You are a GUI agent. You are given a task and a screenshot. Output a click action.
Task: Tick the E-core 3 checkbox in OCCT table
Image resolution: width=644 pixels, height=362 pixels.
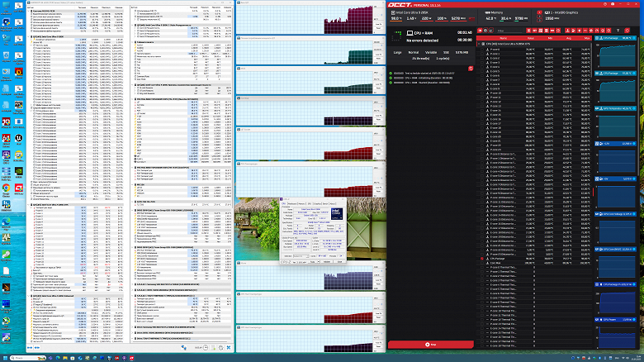(x=482, y=63)
